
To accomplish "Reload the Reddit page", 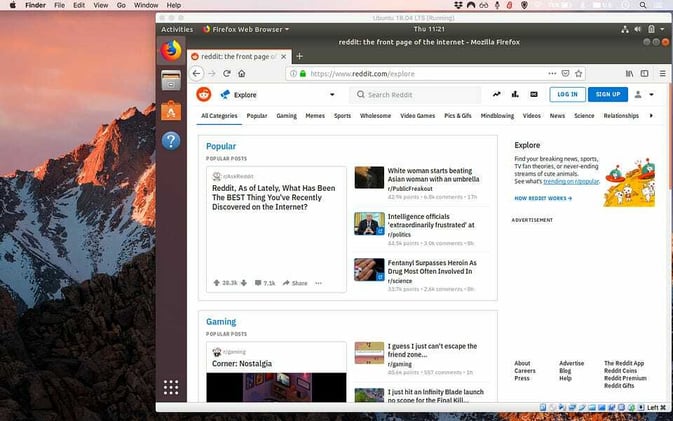I will (227, 73).
